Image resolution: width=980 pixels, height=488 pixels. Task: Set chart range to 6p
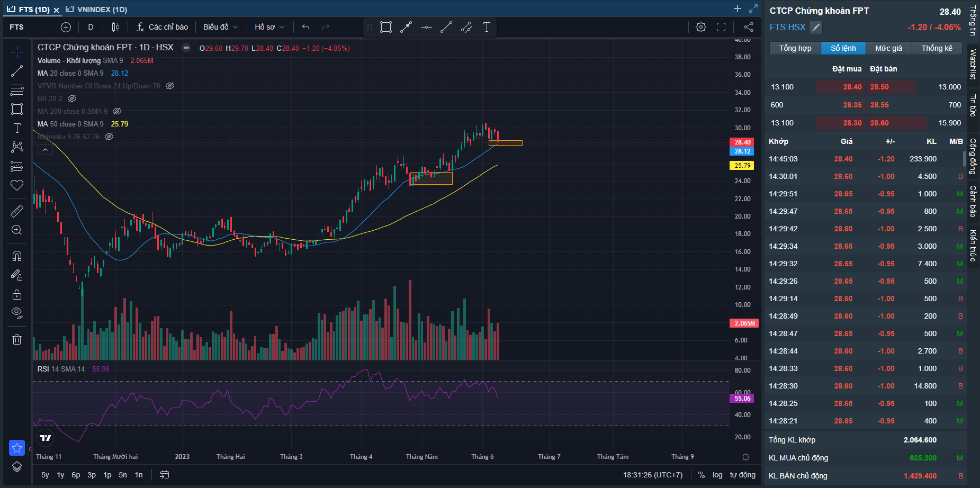(x=76, y=475)
